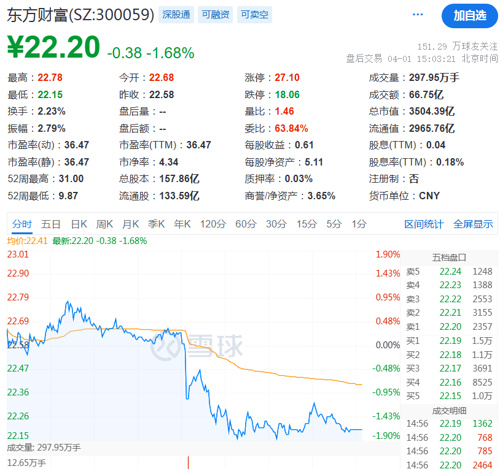Select the 1分 interval tab

coord(359,224)
